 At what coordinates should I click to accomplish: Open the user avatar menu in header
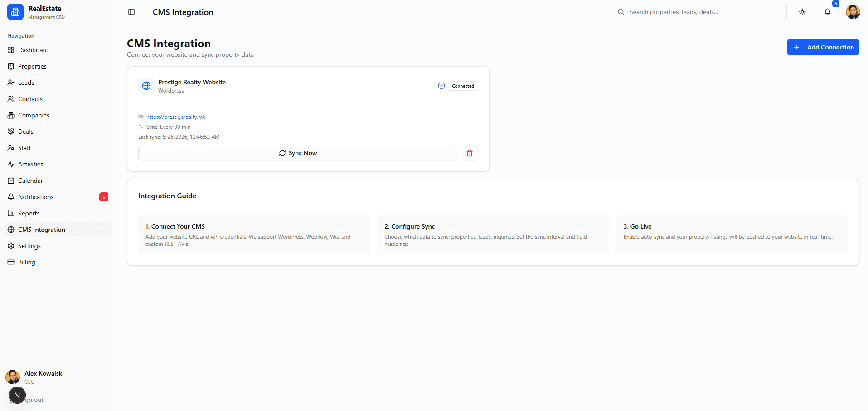pyautogui.click(x=853, y=12)
